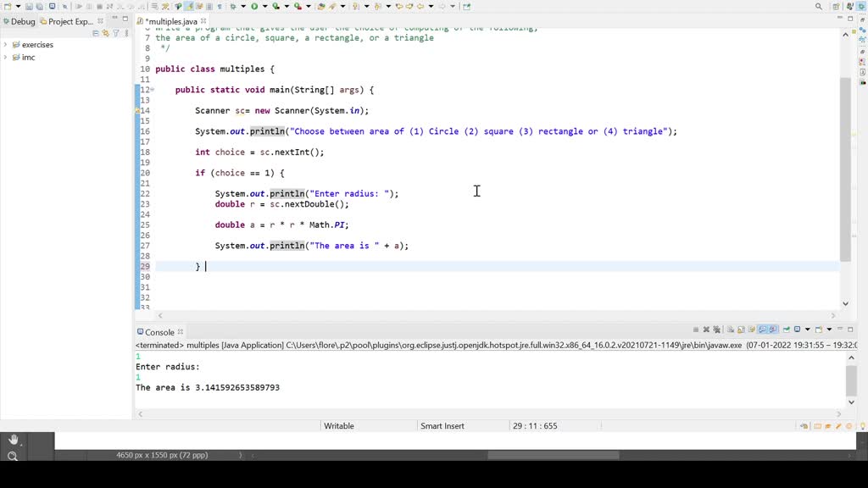868x488 pixels.
Task: Remove launch with the X icon in Console
Action: [x=706, y=330]
